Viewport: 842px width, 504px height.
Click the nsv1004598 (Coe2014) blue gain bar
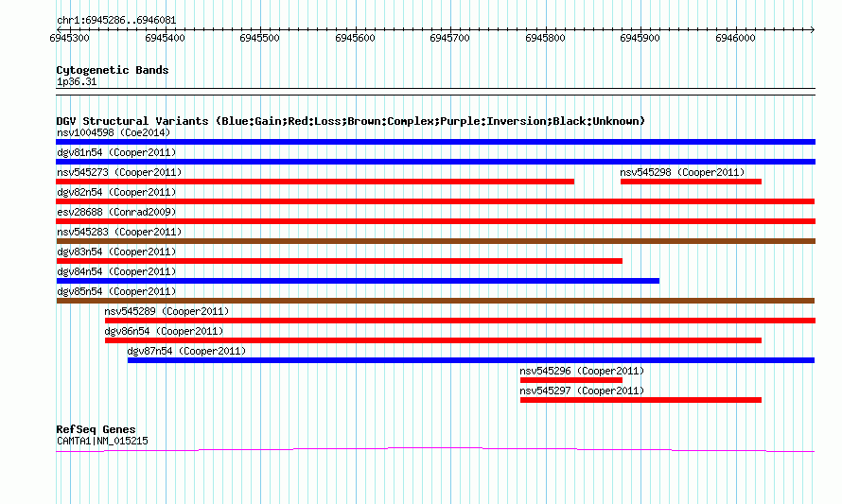[435, 142]
